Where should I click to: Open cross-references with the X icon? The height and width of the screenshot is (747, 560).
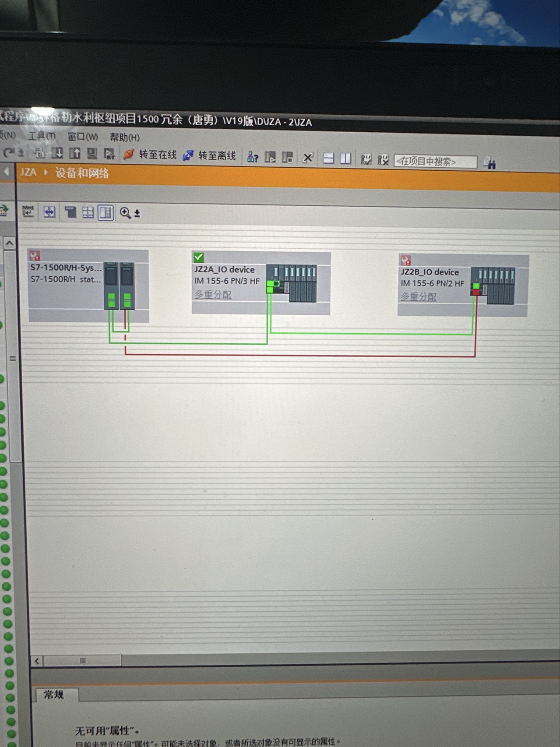coord(308,158)
